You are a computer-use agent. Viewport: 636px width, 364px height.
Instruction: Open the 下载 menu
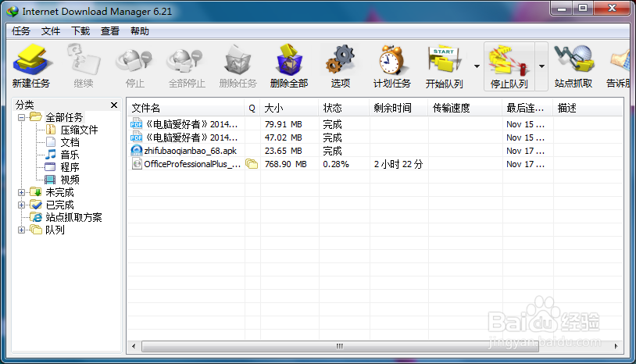[x=80, y=31]
